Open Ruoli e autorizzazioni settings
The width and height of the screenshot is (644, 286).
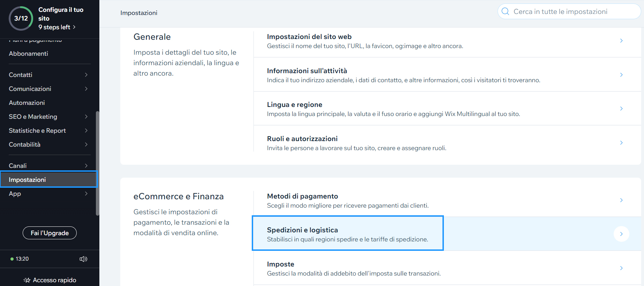coord(302,138)
